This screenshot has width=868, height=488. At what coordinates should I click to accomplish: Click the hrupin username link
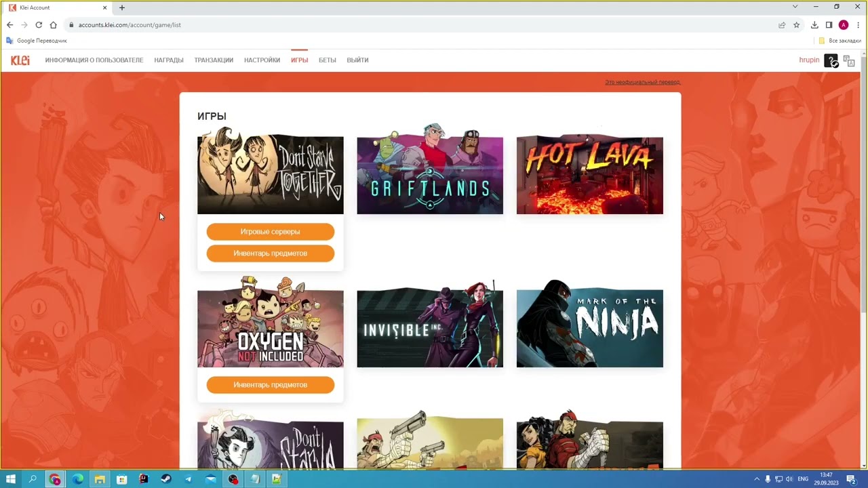(x=809, y=60)
